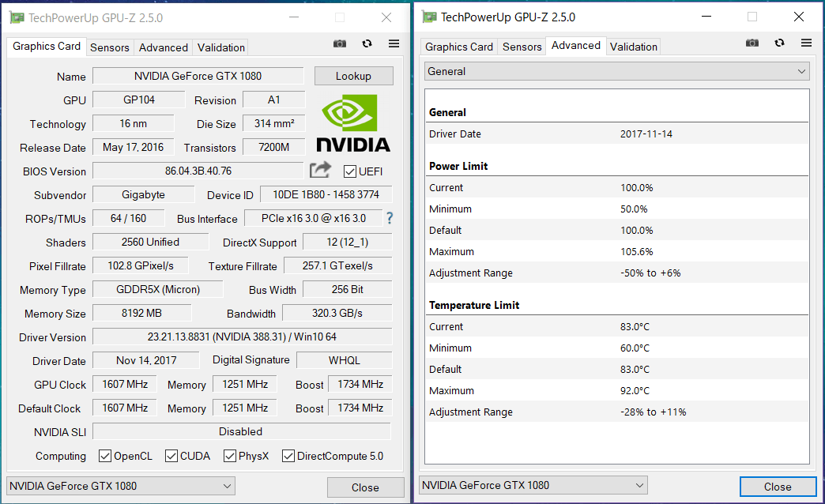
Task: Click the Bus Interface question mark icon
Action: (390, 218)
